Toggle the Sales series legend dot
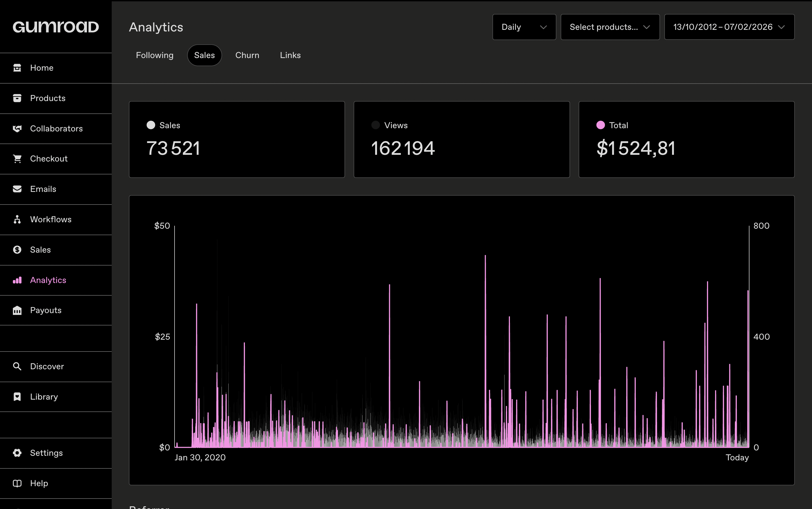The image size is (812, 509). coord(151,125)
